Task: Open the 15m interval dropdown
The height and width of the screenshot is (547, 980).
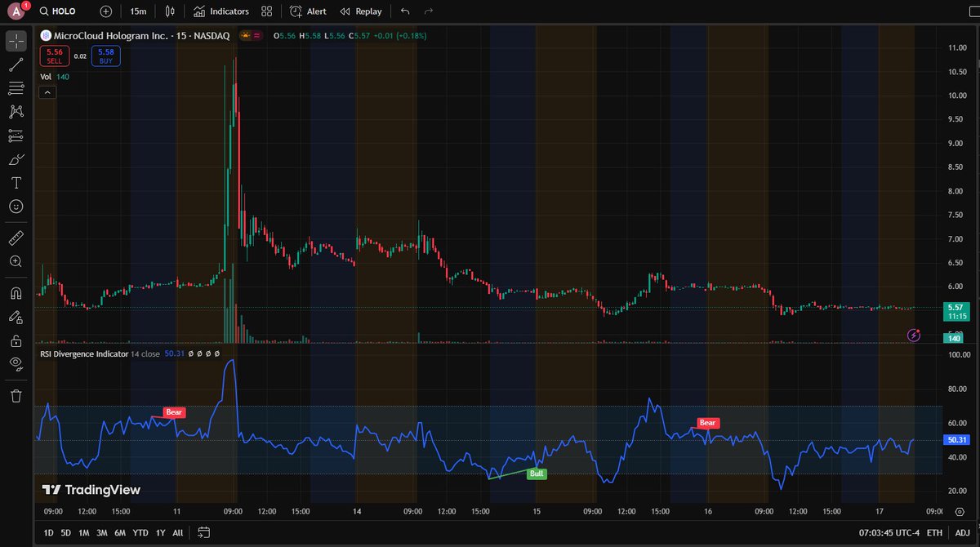Action: [138, 11]
